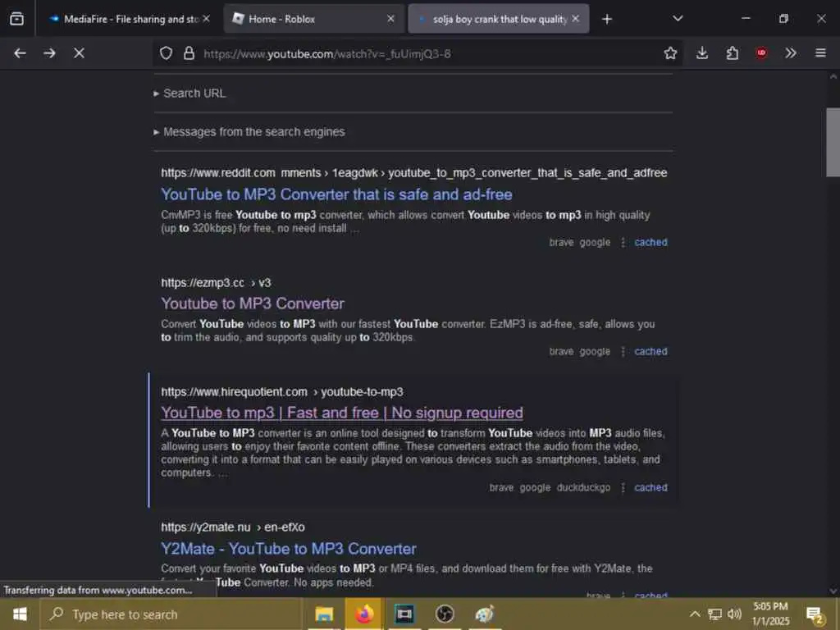Go back to previous page
The image size is (840, 630).
(x=20, y=53)
